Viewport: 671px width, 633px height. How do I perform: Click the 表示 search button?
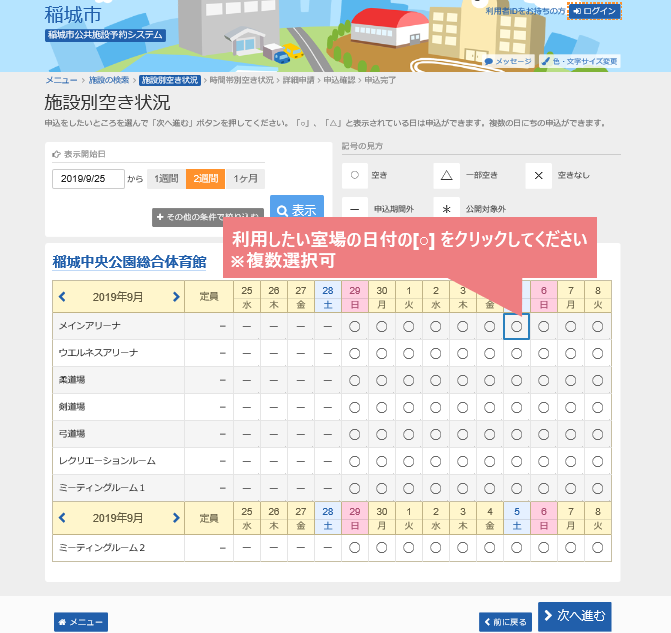(296, 210)
